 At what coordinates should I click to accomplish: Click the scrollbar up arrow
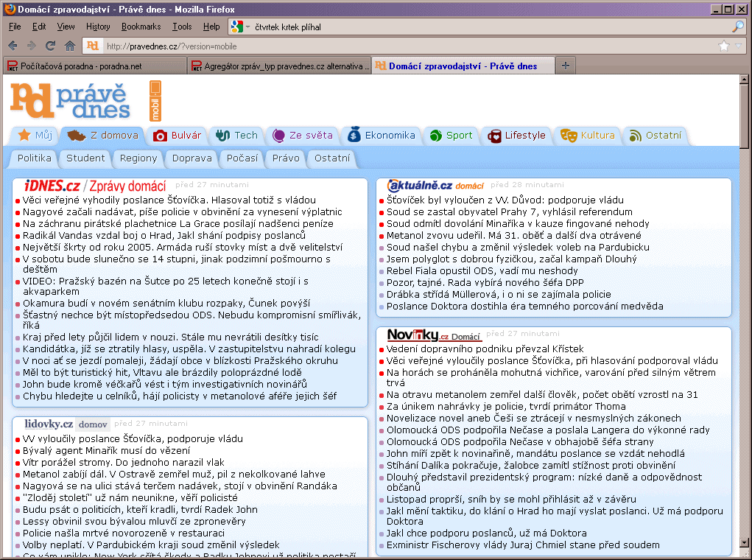[744, 80]
